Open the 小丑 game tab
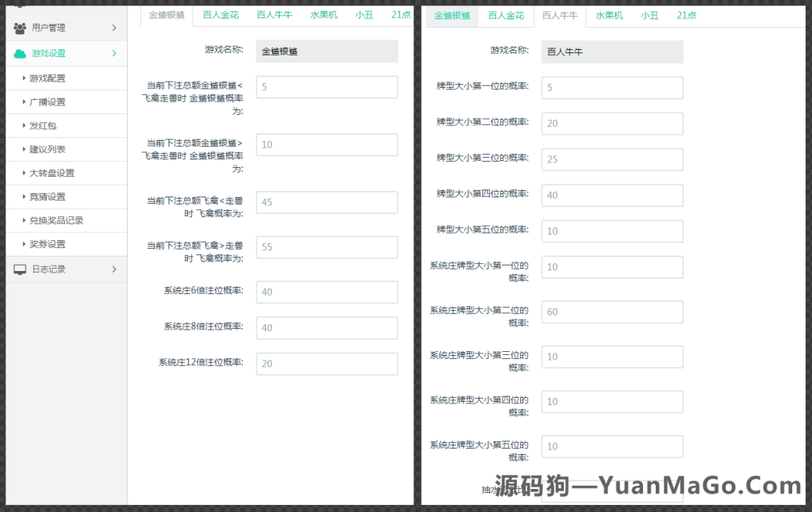 364,13
